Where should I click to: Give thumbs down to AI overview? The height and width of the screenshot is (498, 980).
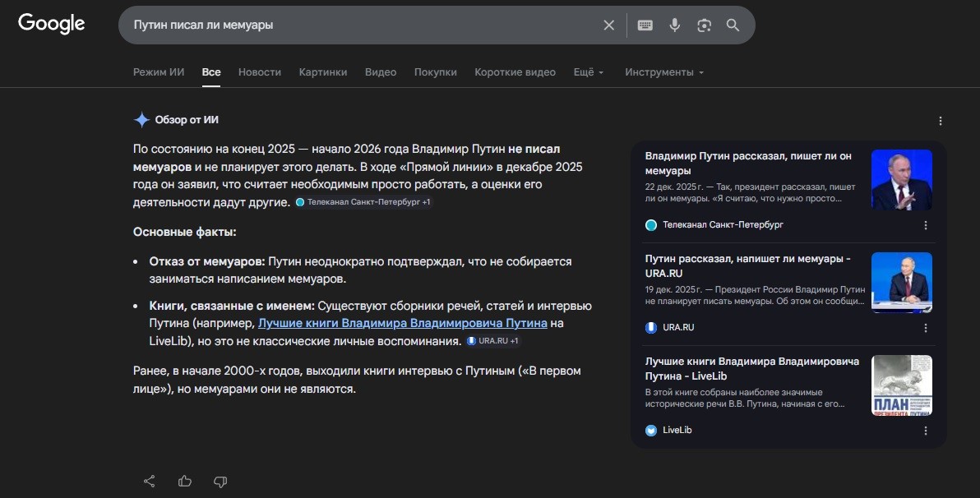point(220,481)
